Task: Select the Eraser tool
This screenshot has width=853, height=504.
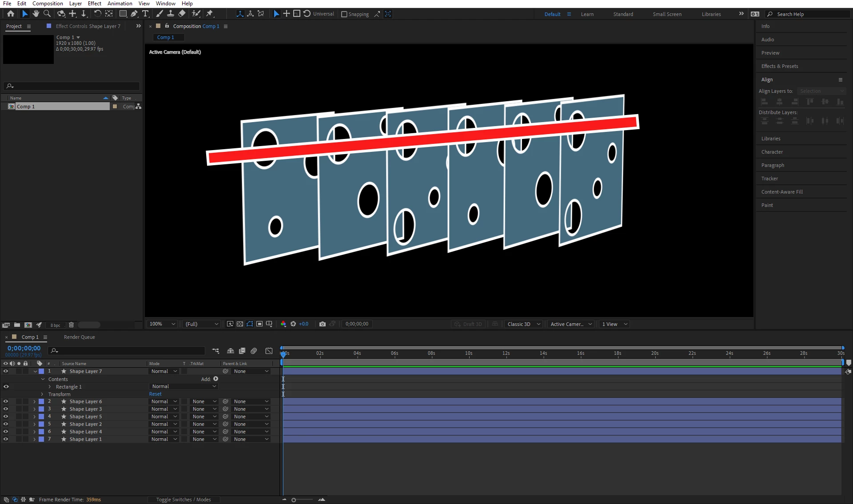Action: coord(182,14)
